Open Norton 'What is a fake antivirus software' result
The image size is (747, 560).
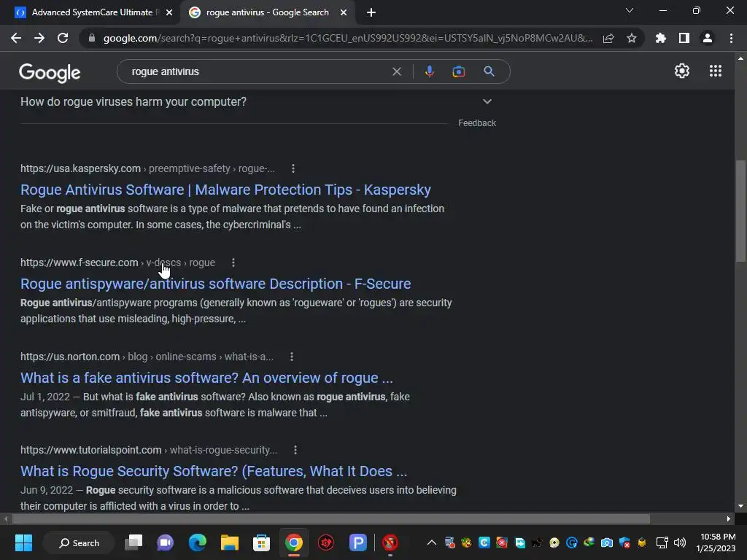click(x=206, y=378)
